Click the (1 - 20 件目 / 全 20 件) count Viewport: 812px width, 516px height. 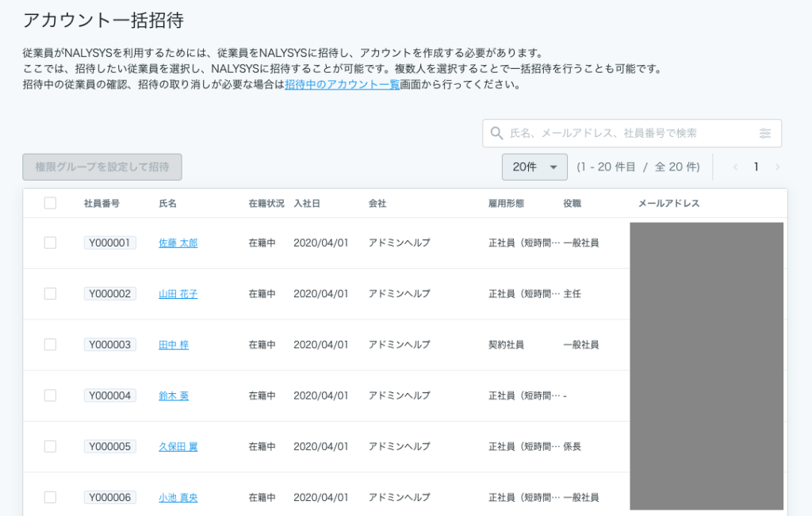[638, 166]
